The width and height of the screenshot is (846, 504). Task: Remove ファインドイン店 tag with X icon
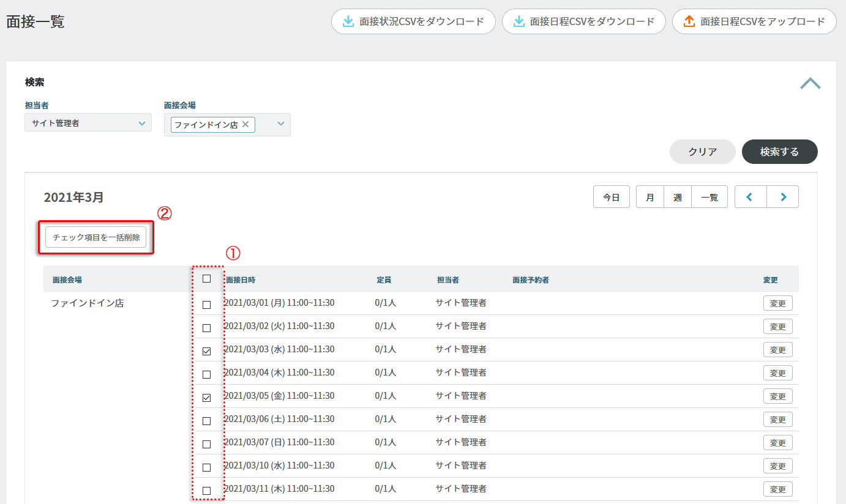[245, 124]
